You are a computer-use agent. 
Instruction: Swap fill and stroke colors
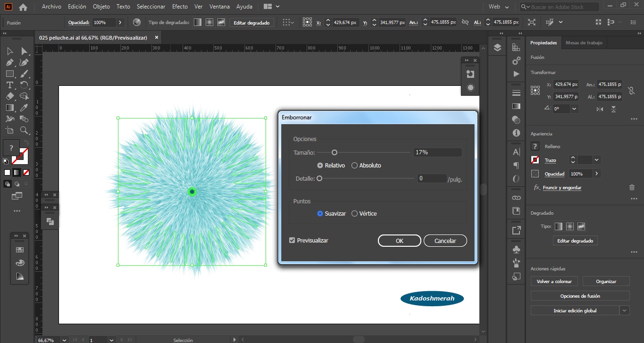point(26,142)
